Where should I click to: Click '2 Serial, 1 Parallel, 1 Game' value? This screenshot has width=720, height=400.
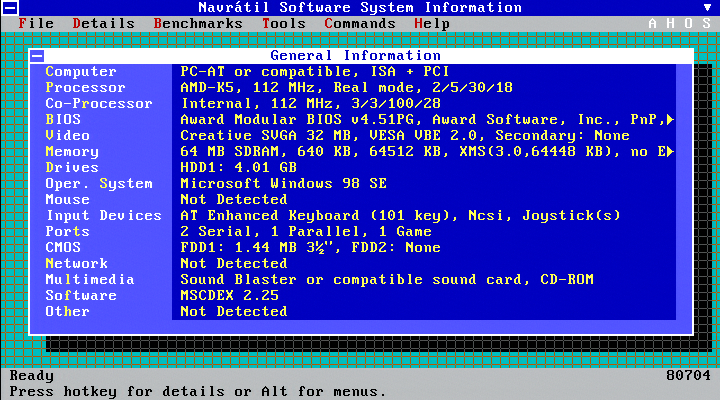tap(306, 232)
